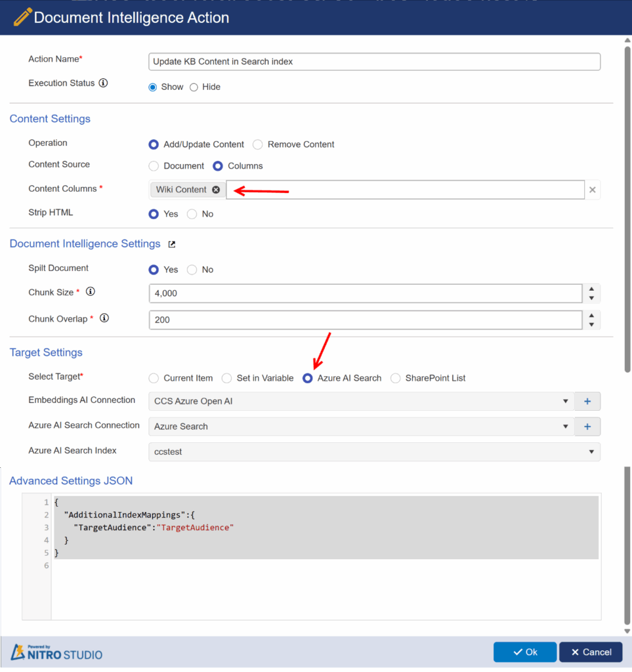Choose the Remove Content operation
This screenshot has height=672, width=632.
[x=258, y=144]
